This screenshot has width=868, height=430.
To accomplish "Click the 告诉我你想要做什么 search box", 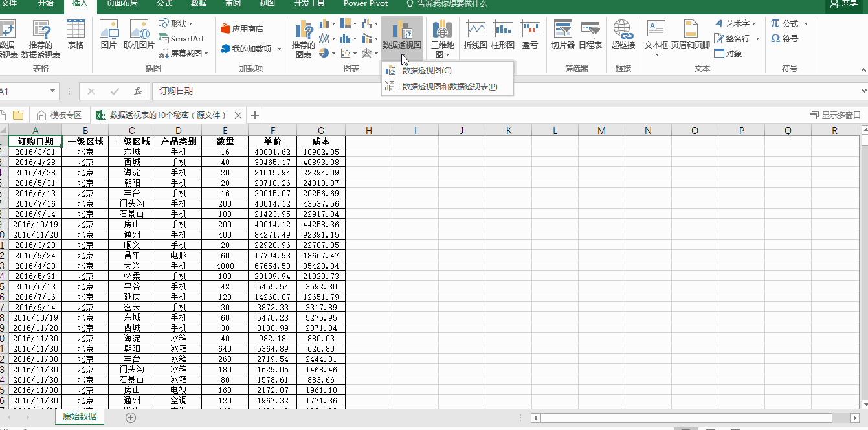I will tap(446, 4).
